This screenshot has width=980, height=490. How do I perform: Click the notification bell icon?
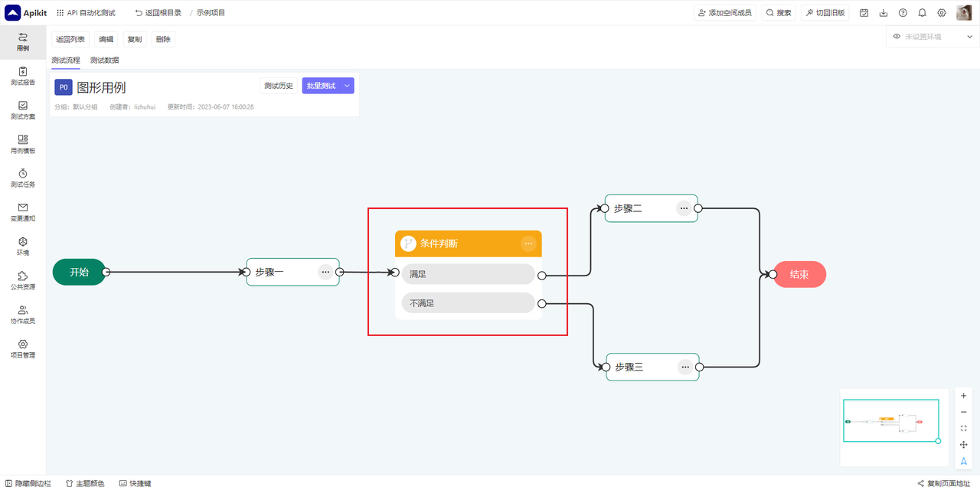point(923,13)
